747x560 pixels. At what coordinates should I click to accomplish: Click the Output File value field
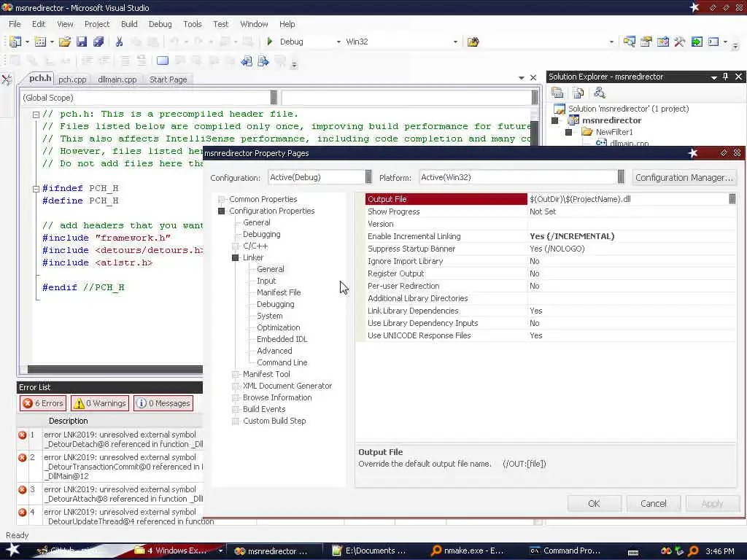628,199
